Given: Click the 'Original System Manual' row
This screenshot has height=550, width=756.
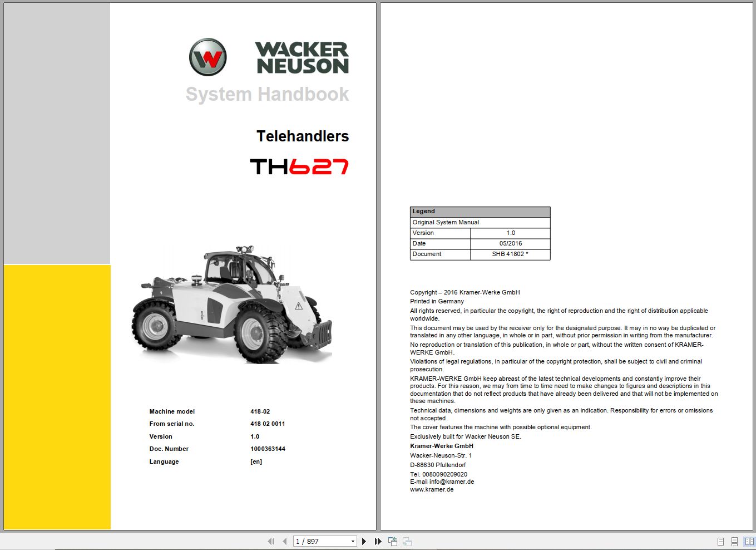Looking at the screenshot, I should [x=480, y=222].
